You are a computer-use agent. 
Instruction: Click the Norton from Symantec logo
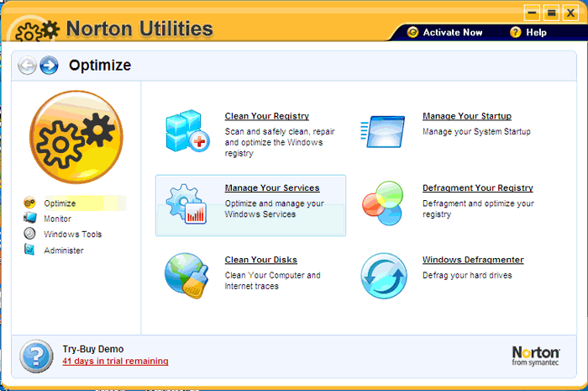pos(536,356)
